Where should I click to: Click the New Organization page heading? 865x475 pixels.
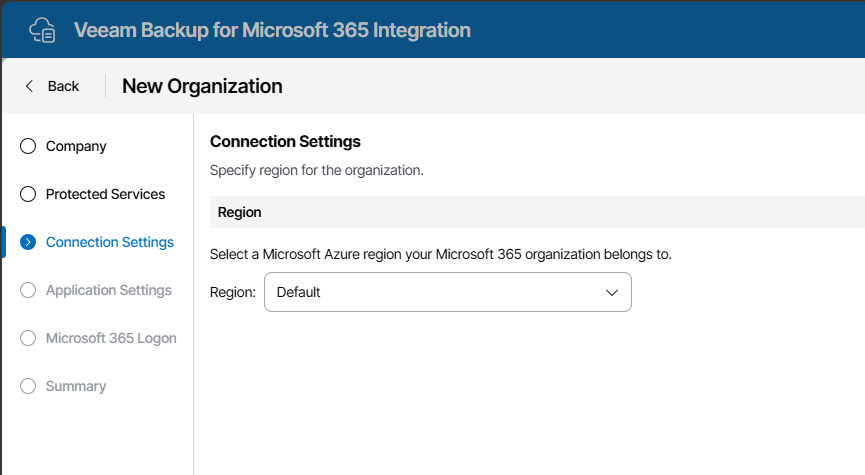[202, 86]
